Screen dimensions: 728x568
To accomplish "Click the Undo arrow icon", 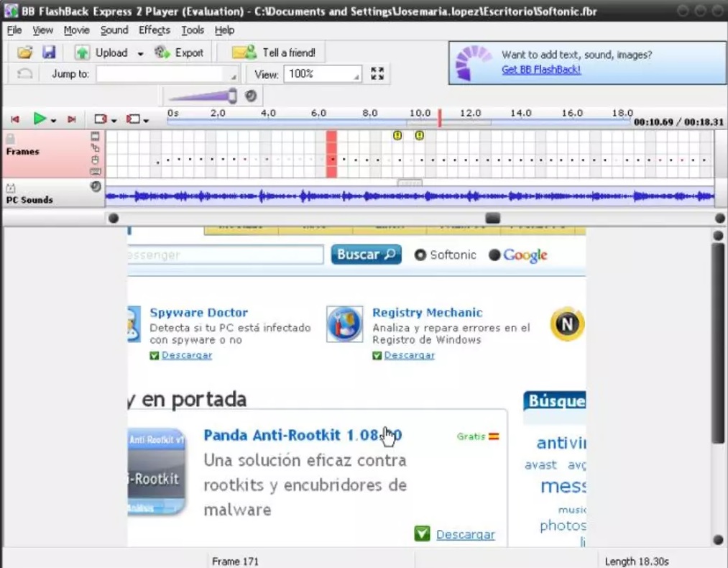I will 24,74.
